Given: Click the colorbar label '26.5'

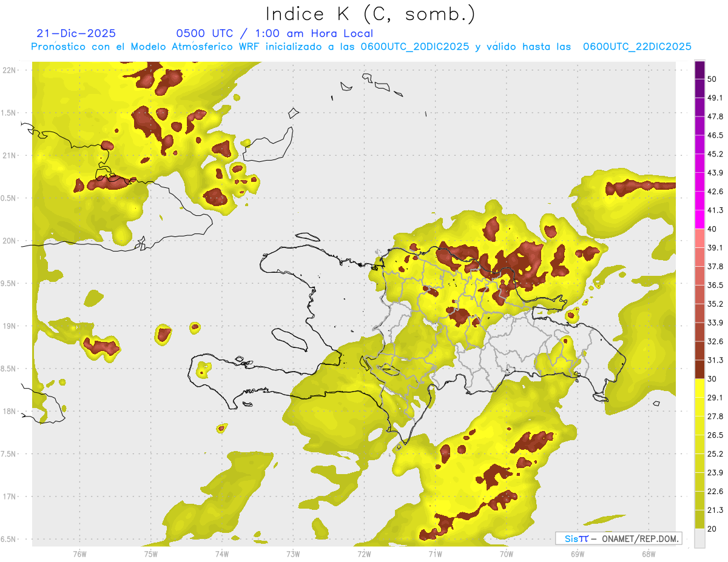Looking at the screenshot, I should coord(715,435).
